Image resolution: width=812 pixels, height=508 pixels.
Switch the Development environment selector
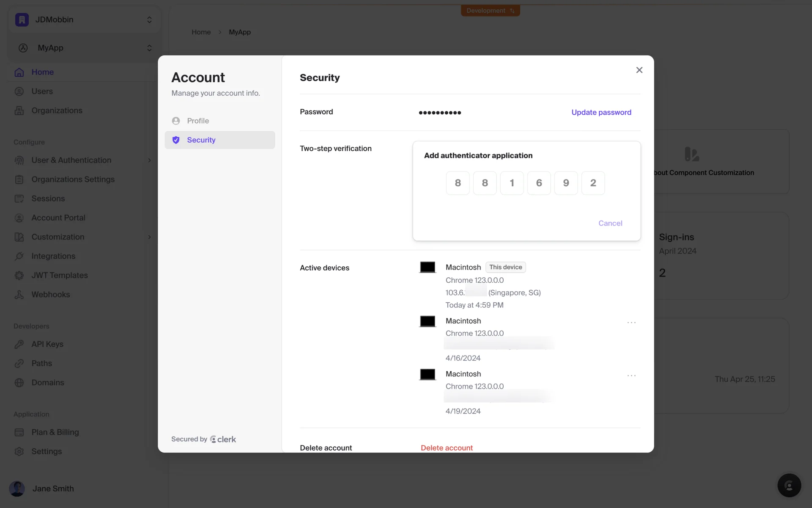(490, 11)
